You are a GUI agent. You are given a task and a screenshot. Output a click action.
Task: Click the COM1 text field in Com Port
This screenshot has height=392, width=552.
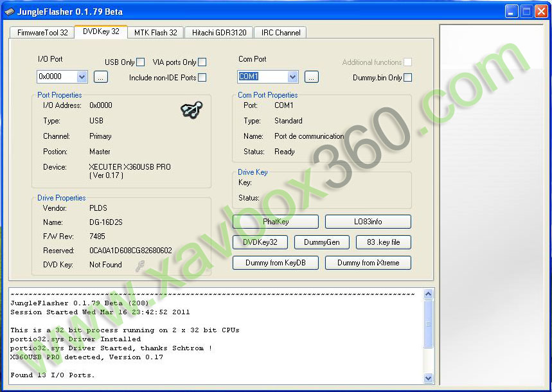coord(263,76)
